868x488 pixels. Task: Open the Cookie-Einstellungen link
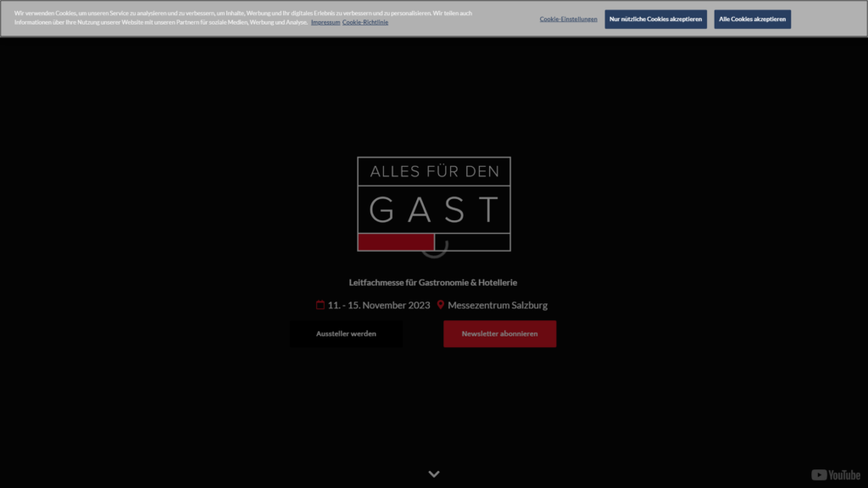[568, 19]
